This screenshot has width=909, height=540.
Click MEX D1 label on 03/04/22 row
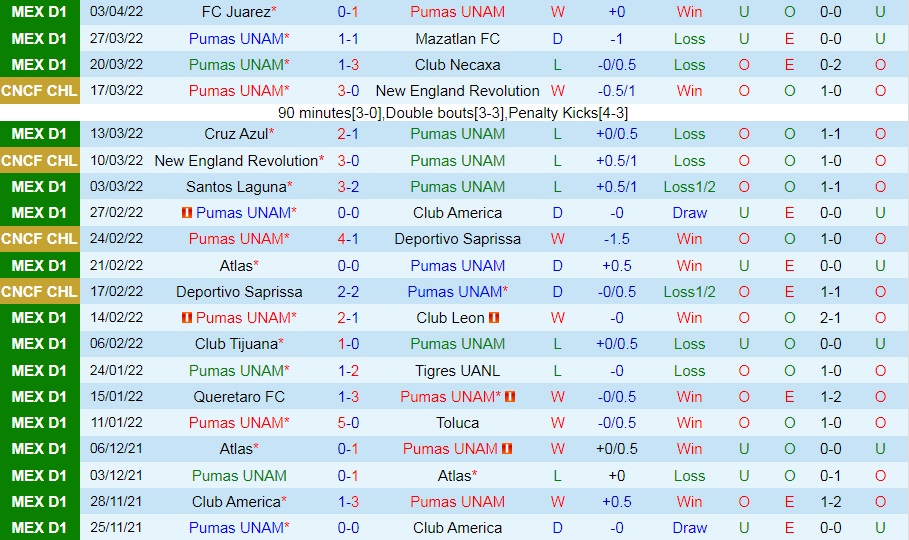[x=40, y=12]
